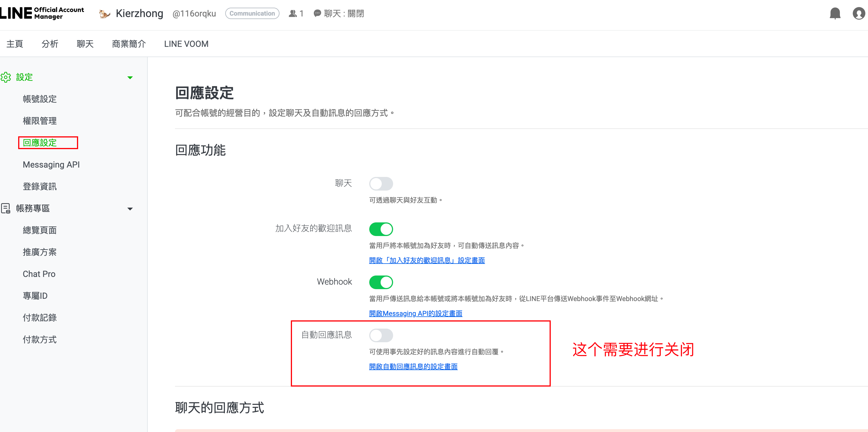Click the friends count person icon
Screen dimensions: 868x432
coord(293,13)
